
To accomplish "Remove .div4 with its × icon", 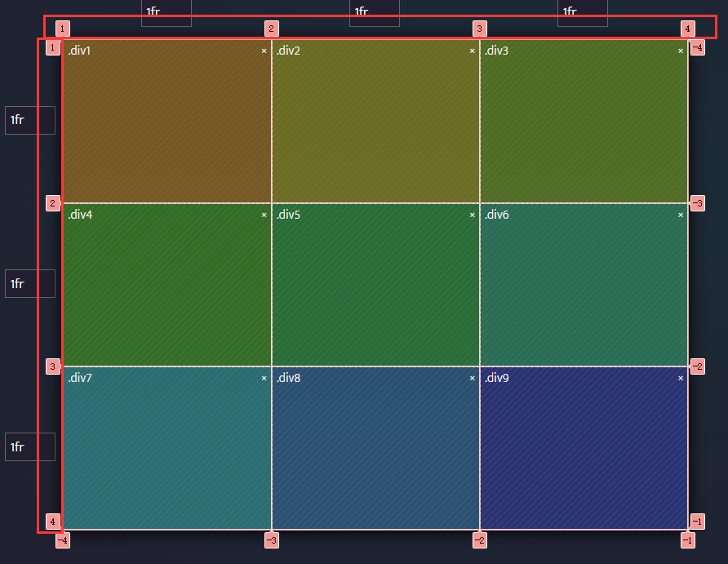I will 264,215.
